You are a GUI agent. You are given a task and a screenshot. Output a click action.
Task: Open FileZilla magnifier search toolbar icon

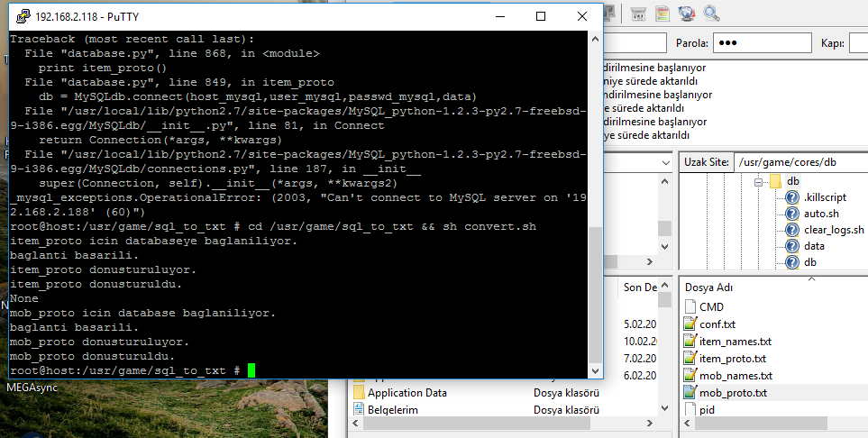(x=711, y=14)
